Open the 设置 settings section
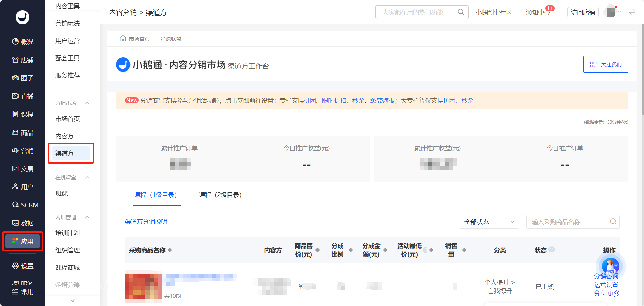 (x=23, y=266)
